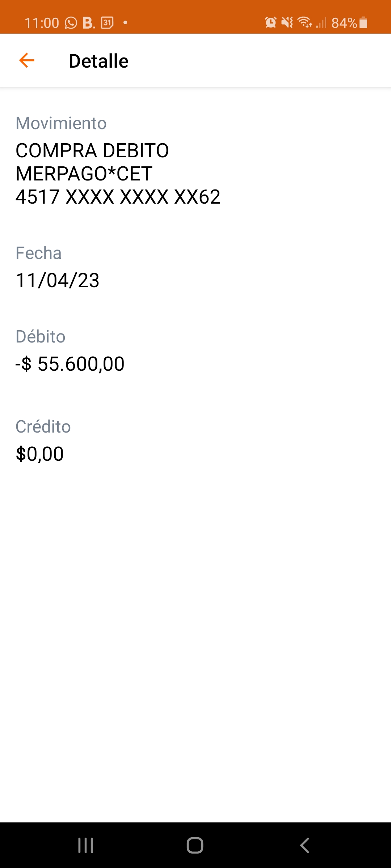The height and width of the screenshot is (868, 391).
Task: Tap the debit amount -$ 55.600,00
Action: (70, 363)
